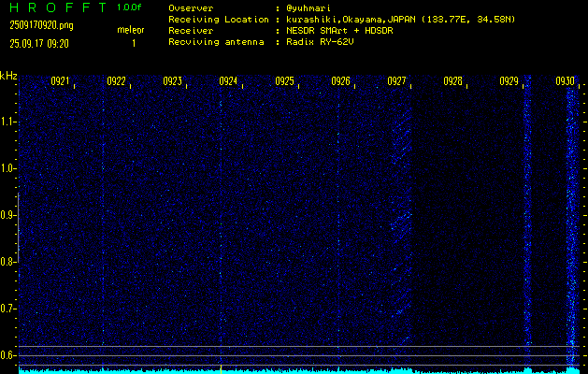This screenshot has height=374, width=588.
Task: Click the 0925 time marker
Action: 284,81
